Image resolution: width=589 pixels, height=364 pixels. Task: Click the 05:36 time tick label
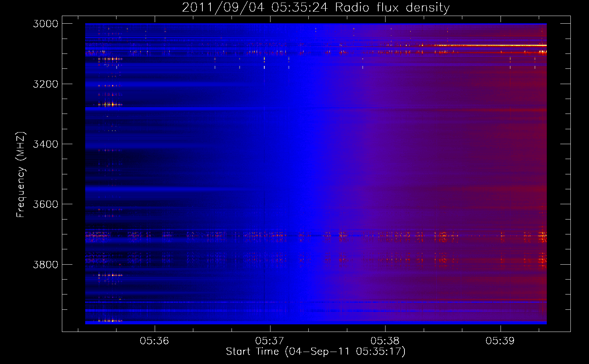coord(154,341)
